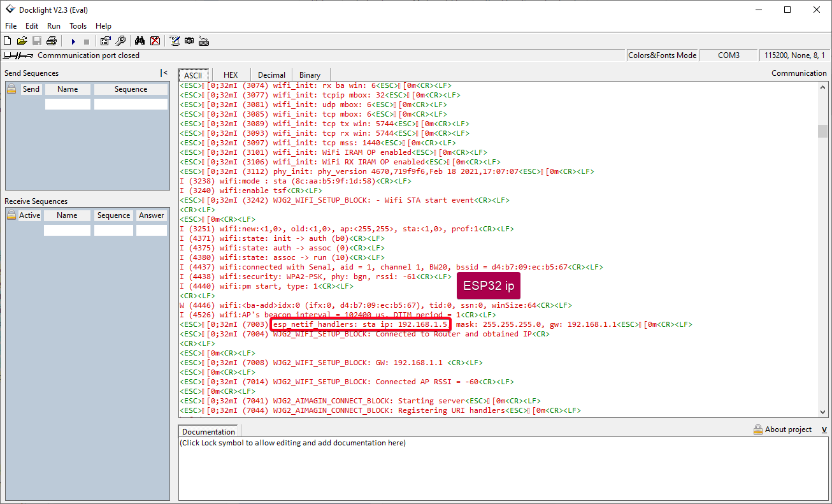This screenshot has width=832, height=504.
Task: Click the About project lock icon
Action: [x=757, y=429]
